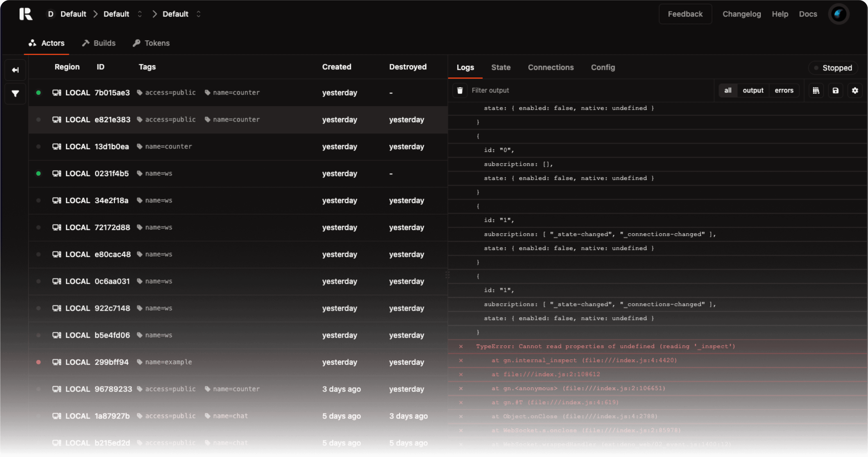Open the actor filter funnel icon
This screenshot has height=457, width=868.
(15, 93)
